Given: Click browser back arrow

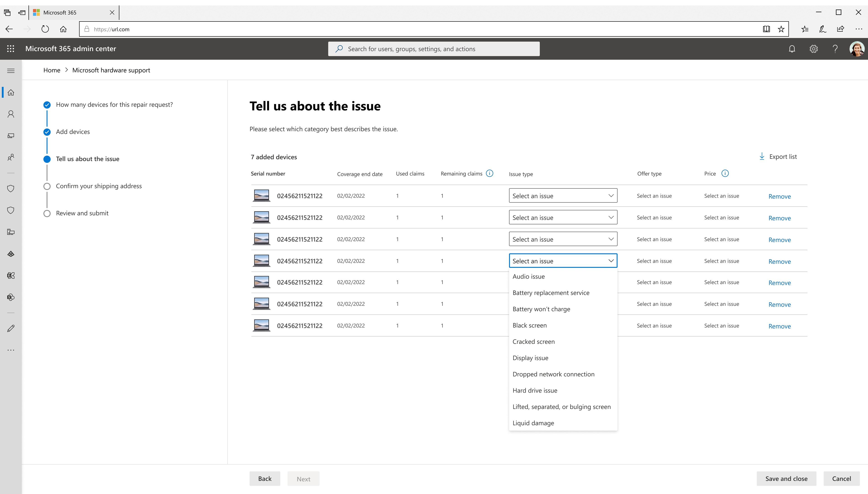Looking at the screenshot, I should 9,29.
